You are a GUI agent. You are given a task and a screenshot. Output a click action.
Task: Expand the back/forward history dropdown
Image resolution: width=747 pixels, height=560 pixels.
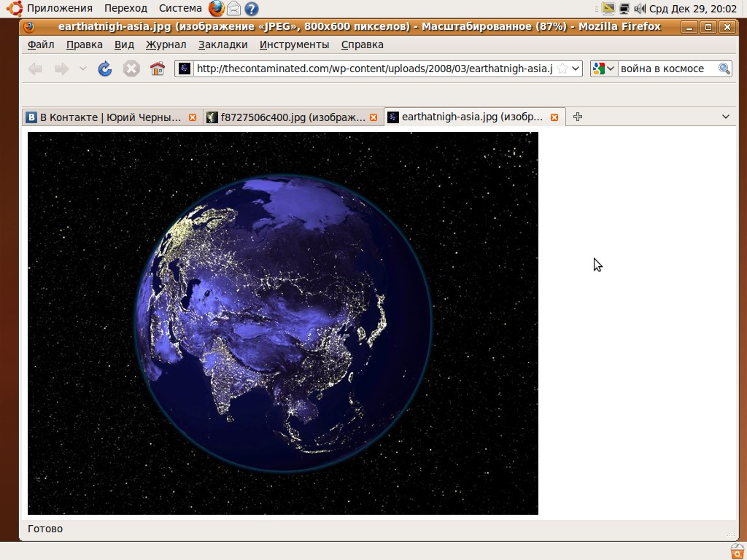pos(82,69)
